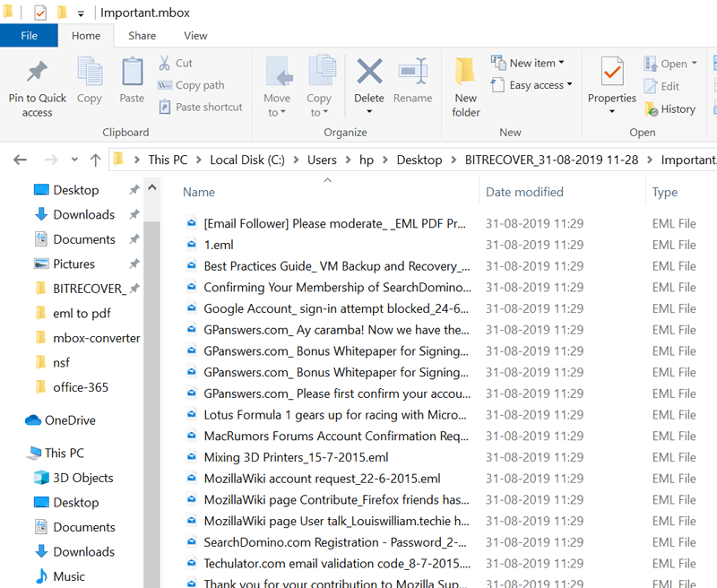717x588 pixels.
Task: Expand the Move to dropdown
Action: click(277, 113)
